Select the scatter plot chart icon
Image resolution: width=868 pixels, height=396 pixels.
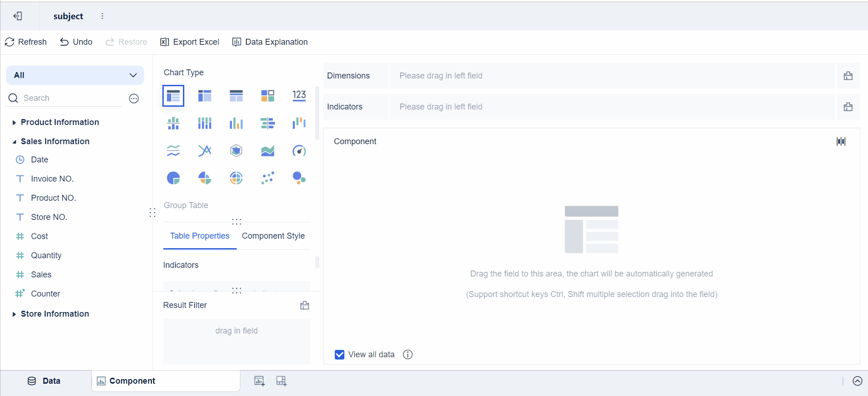268,178
